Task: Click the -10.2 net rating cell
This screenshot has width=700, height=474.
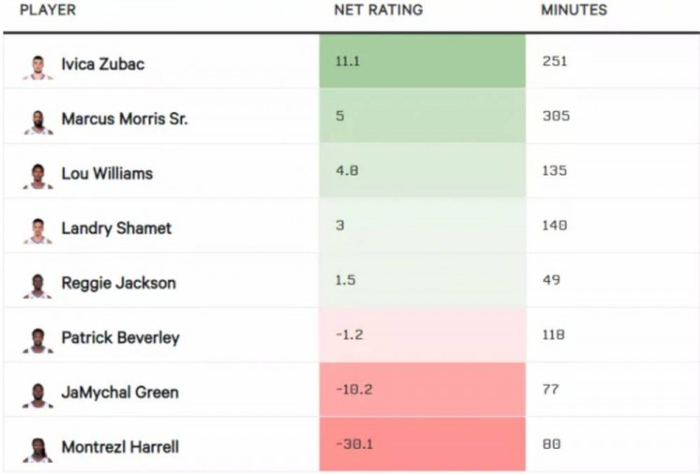Action: tap(422, 390)
